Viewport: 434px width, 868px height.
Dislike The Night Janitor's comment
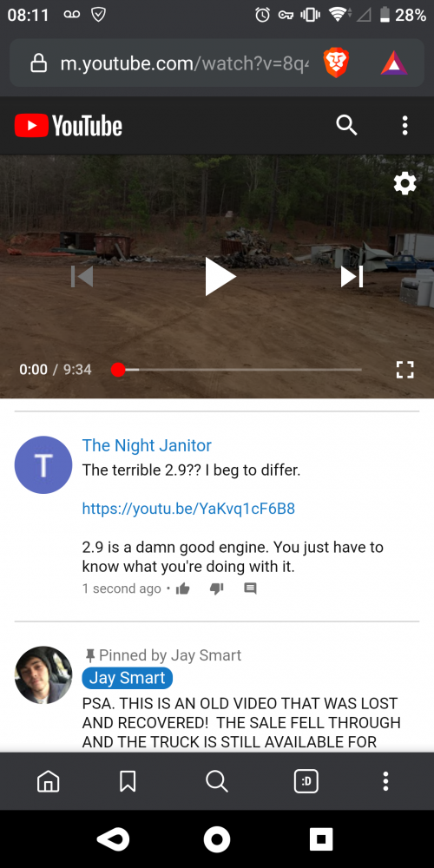tap(216, 589)
